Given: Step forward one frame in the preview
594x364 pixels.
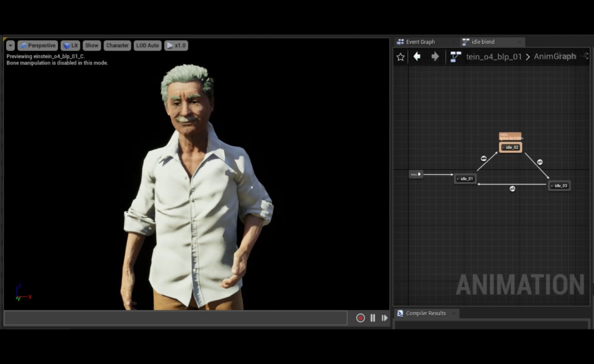Looking at the screenshot, I should click(x=384, y=318).
